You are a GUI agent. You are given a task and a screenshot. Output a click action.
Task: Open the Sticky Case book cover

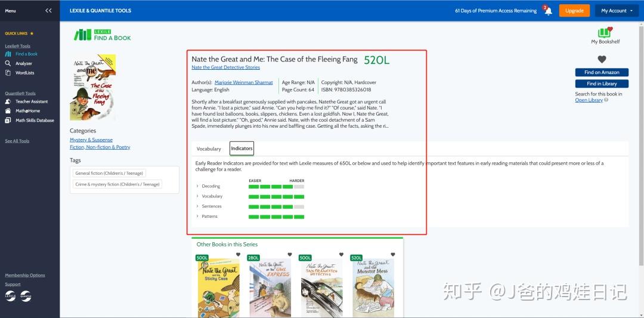pyautogui.click(x=218, y=288)
